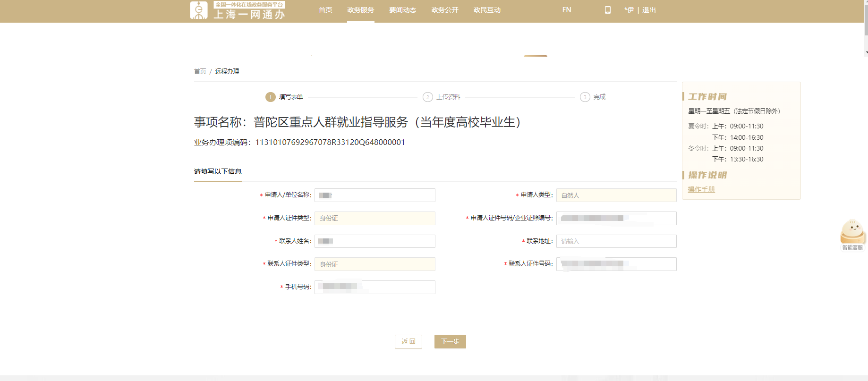The image size is (868, 381).
Task: Open 政民互动 navigation item
Action: pyautogui.click(x=487, y=10)
